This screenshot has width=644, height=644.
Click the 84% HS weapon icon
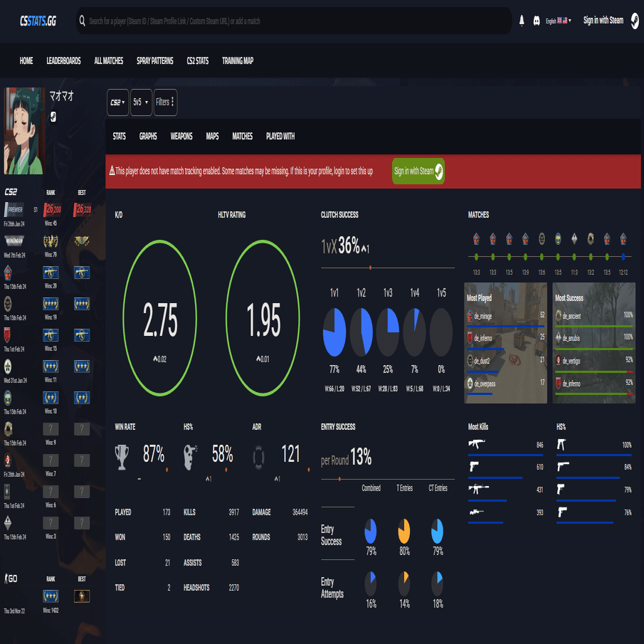(x=563, y=467)
